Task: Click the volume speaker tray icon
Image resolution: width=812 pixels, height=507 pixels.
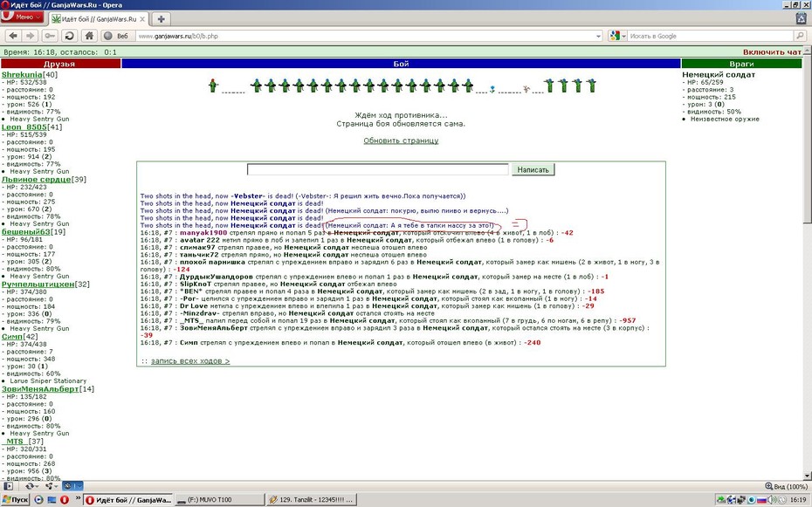Action: pos(773,500)
